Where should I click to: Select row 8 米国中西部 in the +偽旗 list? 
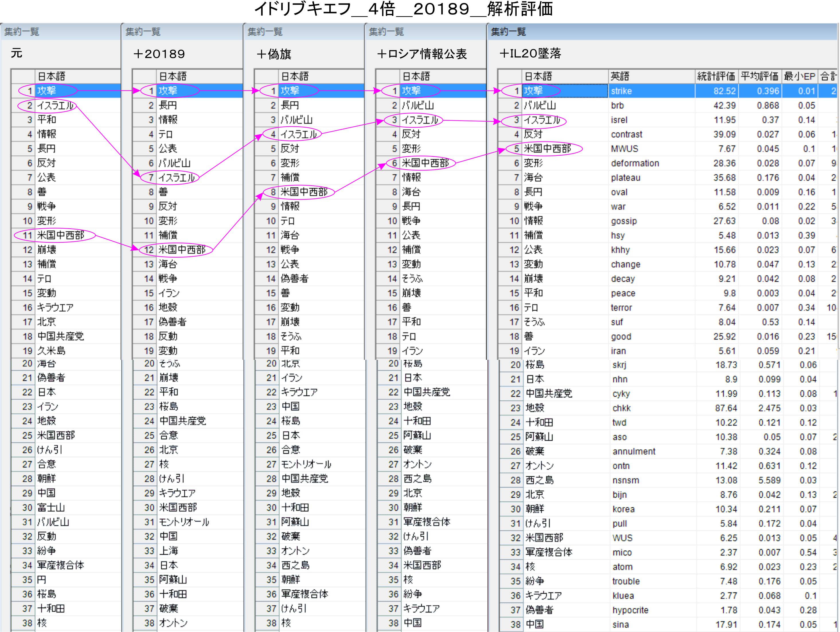click(303, 192)
